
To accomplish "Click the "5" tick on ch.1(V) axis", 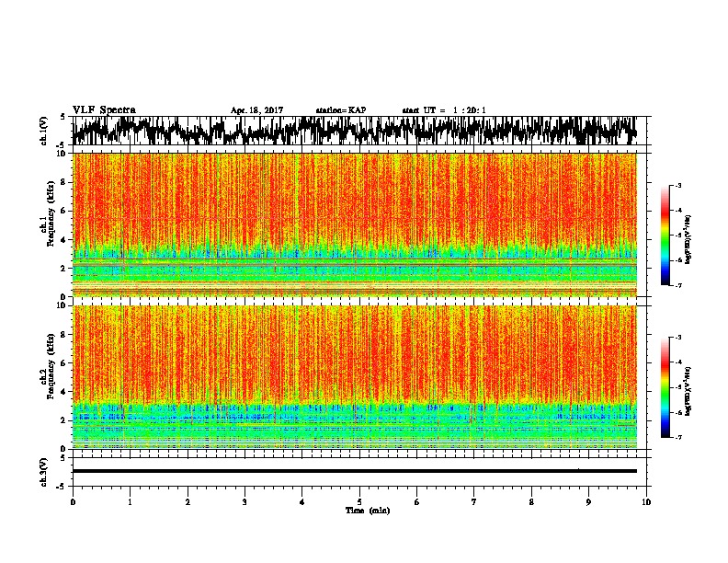I will pos(63,117).
